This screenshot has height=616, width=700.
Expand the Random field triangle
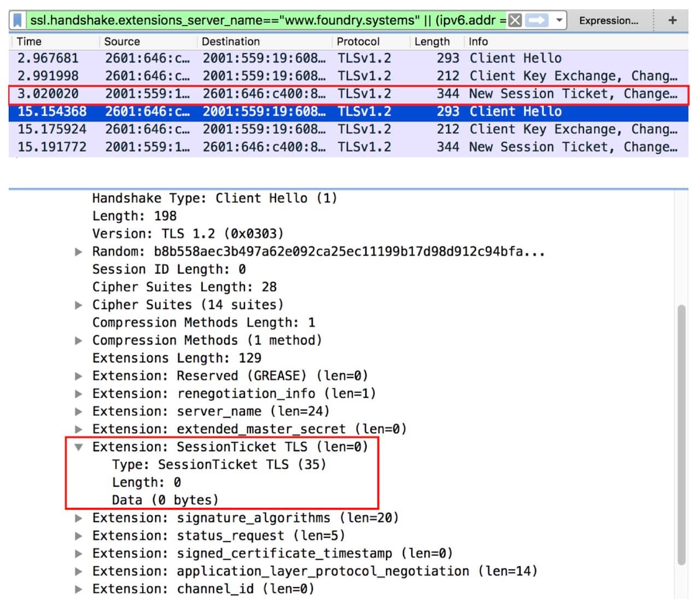[x=79, y=252]
